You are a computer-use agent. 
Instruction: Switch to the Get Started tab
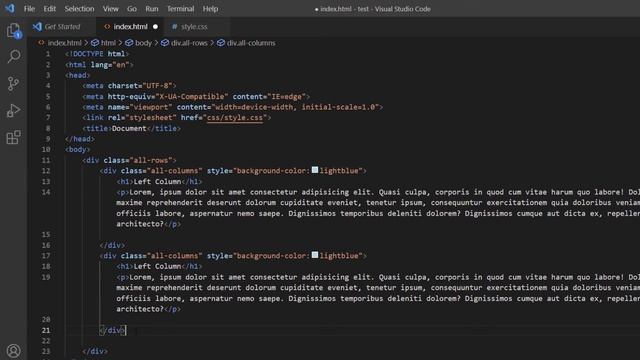(62, 27)
